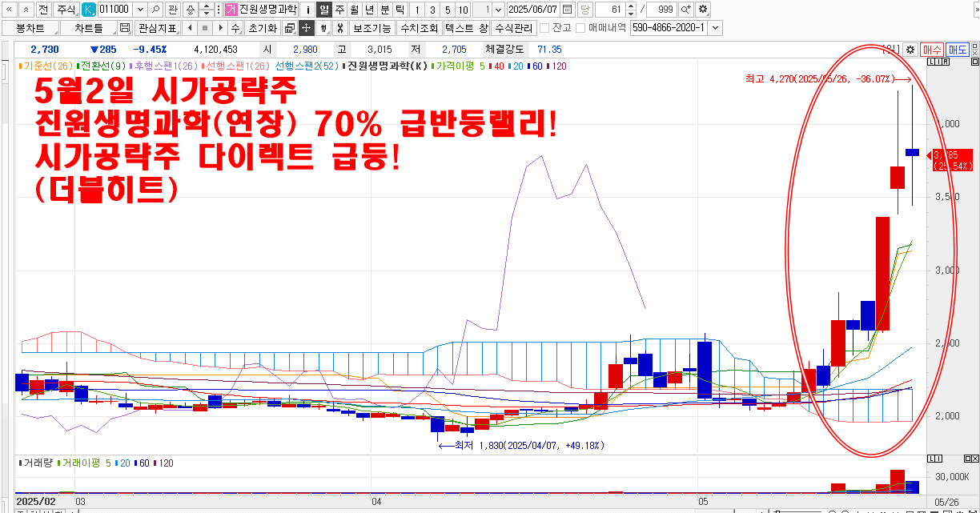980x513 pixels.
Task: Click the window-link icon beside 초기화
Action: 290,28
